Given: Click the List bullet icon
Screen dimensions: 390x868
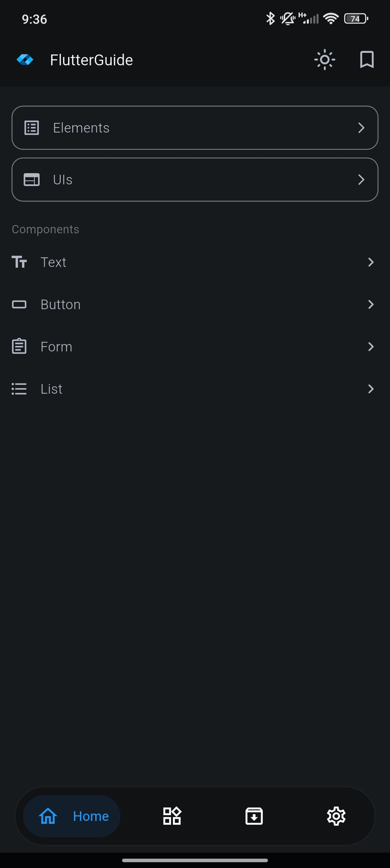Looking at the screenshot, I should click(x=19, y=389).
